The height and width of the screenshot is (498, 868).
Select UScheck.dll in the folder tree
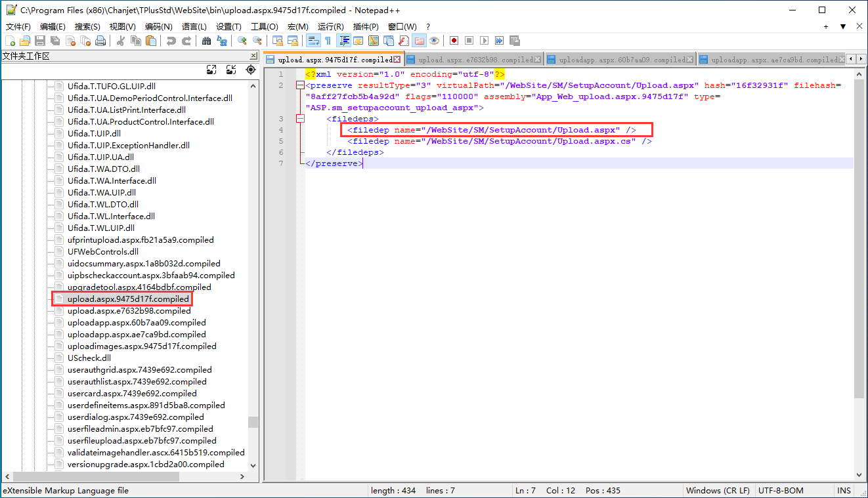point(89,358)
